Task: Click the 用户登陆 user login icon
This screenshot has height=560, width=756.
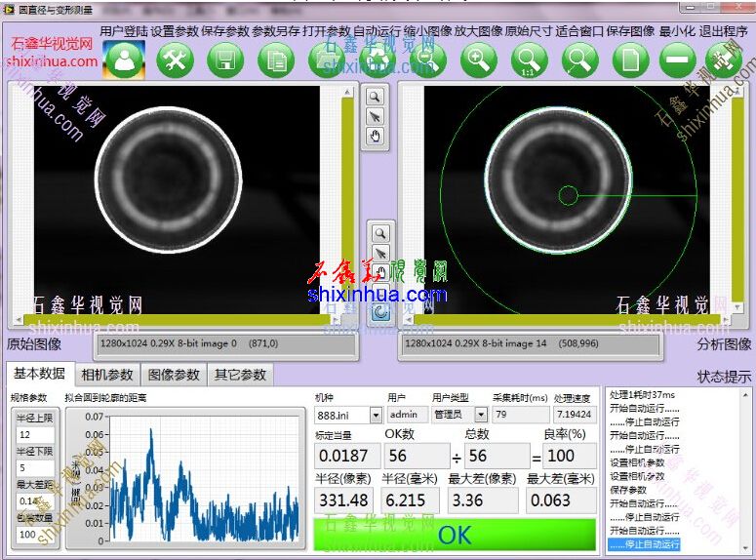Action: point(124,60)
